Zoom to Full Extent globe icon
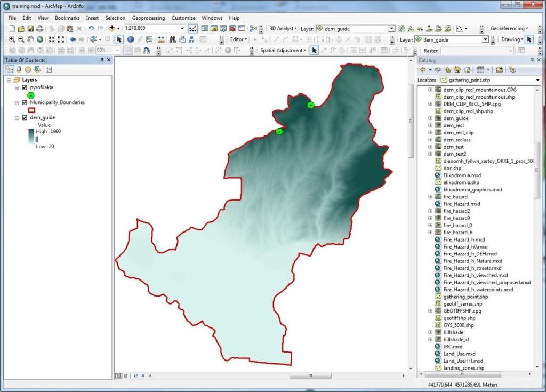Screen dimensions: 546x392 pyautogui.click(x=40, y=39)
